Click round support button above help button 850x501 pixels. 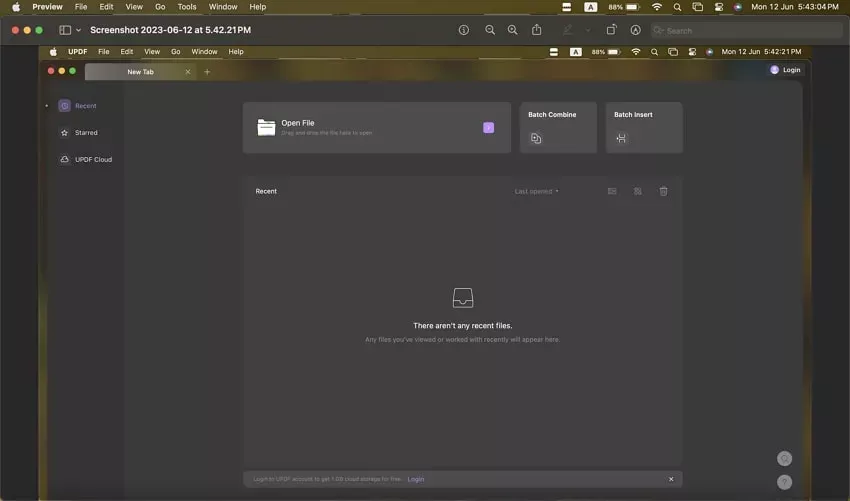784,459
